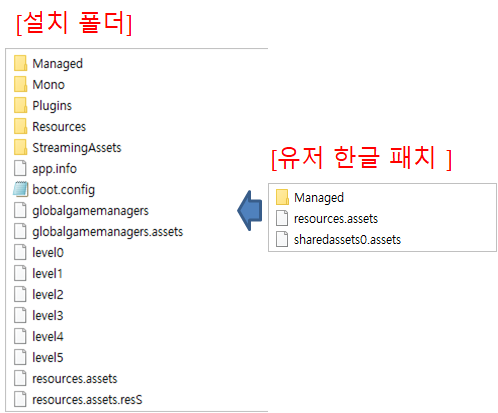Viewport: 498px width, 413px height.
Task: Select the StreamingAssets folder name
Action: pos(77,148)
